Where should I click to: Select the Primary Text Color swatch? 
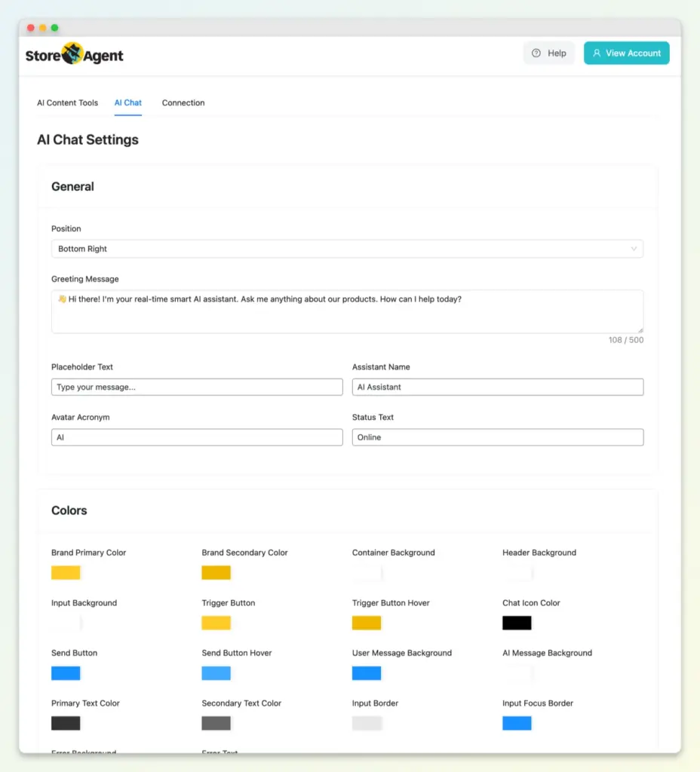tap(65, 723)
